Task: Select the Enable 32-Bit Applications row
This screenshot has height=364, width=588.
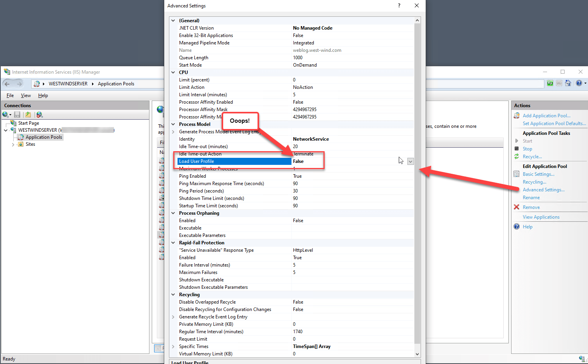Action: pos(295,35)
